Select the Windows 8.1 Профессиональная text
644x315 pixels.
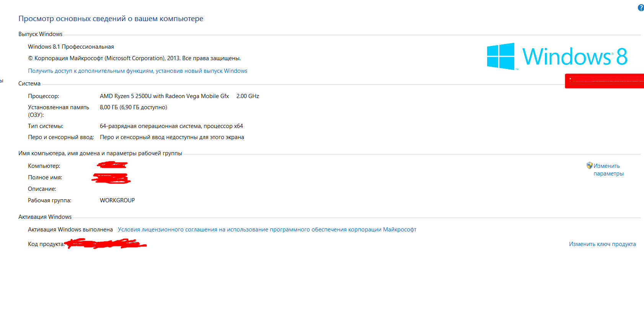pos(71,47)
